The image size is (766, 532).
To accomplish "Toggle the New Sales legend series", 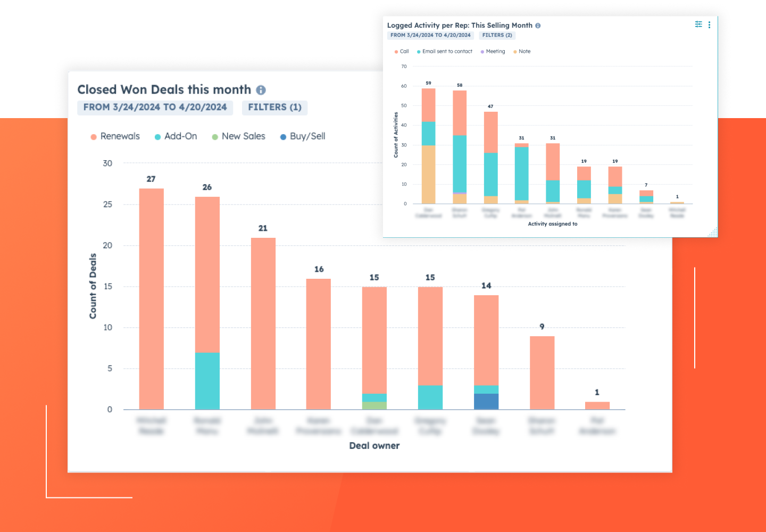I will coord(238,136).
